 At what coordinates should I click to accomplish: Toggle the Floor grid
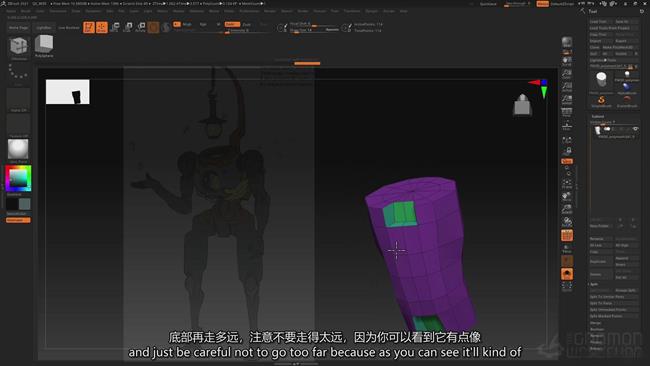tap(567, 125)
